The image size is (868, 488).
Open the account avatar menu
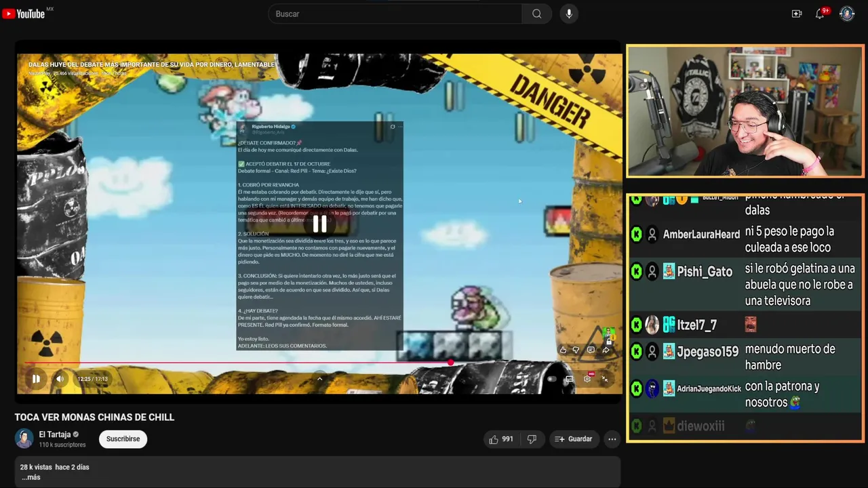(847, 14)
